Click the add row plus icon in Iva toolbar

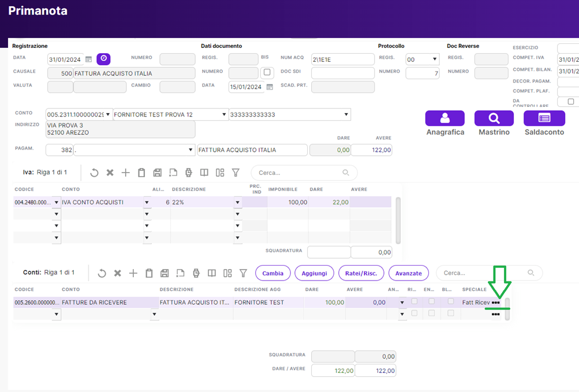[125, 173]
